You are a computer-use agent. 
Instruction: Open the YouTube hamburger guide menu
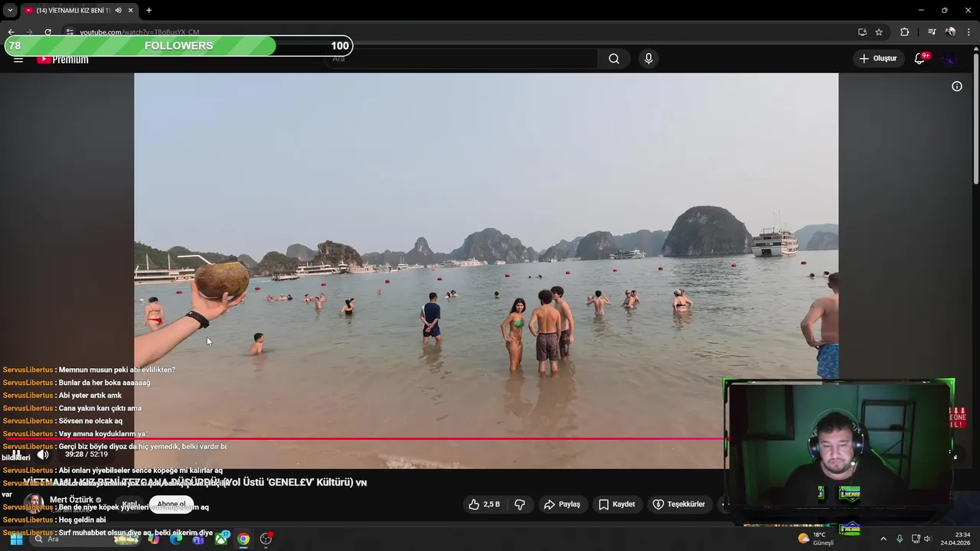coord(18,59)
